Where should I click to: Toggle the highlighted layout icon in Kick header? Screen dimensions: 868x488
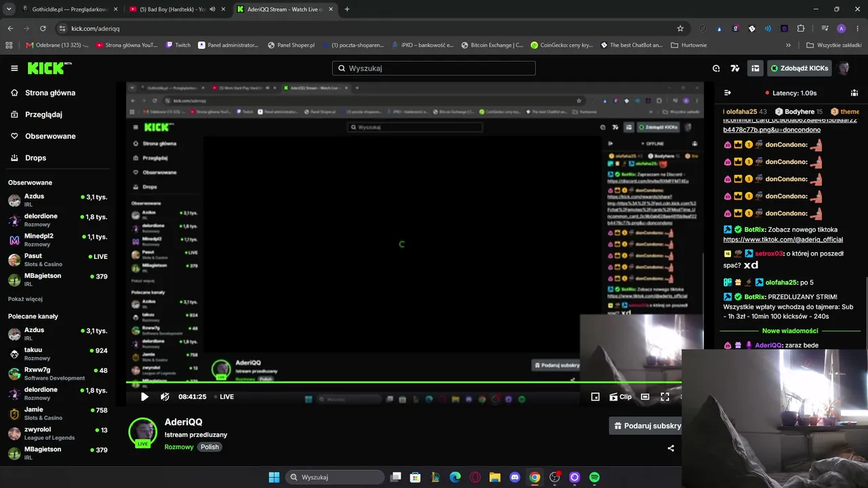755,68
